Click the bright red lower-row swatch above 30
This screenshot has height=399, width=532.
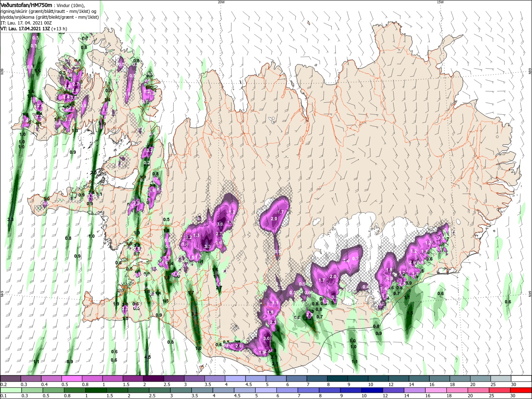tap(522, 390)
